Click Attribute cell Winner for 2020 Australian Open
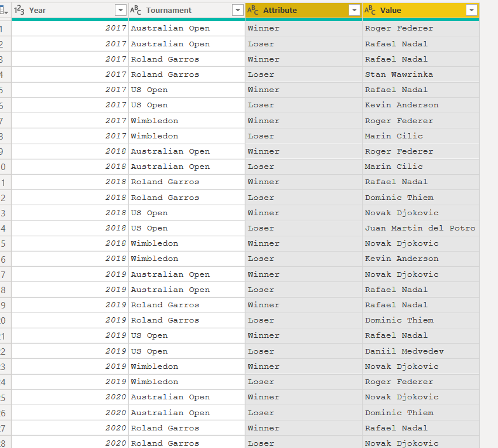This screenshot has width=498, height=448. 303,397
